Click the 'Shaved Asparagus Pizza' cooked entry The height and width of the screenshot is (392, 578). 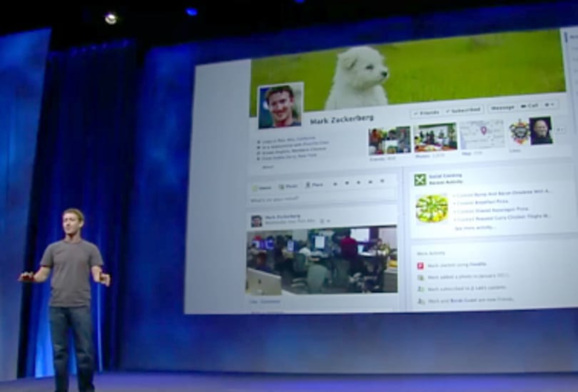pos(492,210)
